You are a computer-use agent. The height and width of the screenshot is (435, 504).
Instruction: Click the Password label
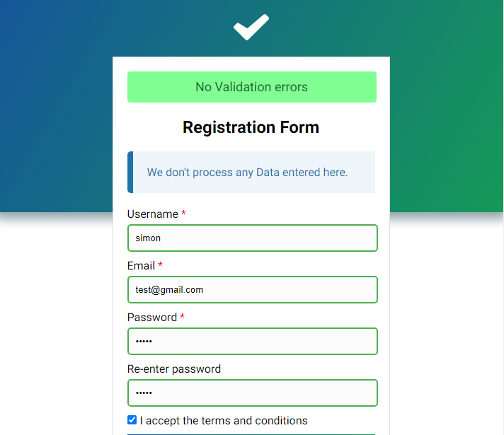(152, 318)
